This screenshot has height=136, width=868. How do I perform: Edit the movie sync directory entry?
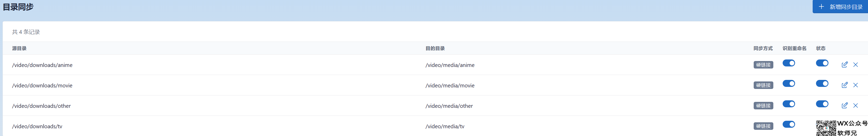tap(844, 85)
